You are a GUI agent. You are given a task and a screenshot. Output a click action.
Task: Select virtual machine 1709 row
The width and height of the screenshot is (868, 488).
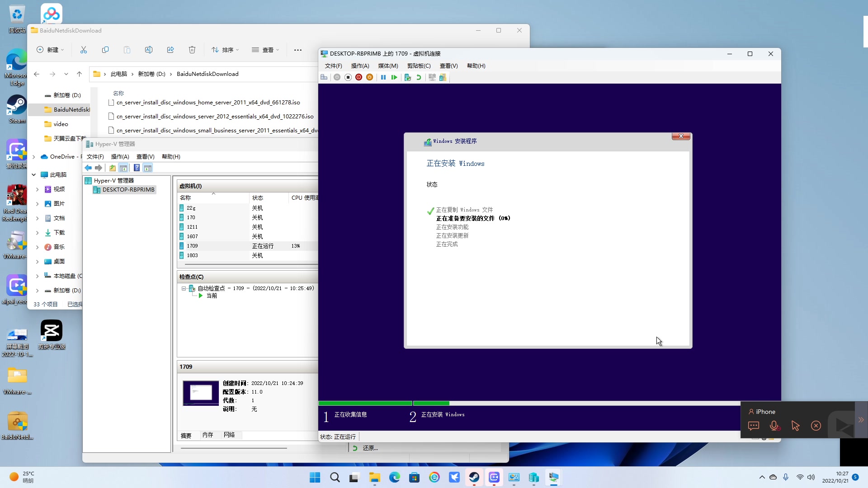point(247,246)
